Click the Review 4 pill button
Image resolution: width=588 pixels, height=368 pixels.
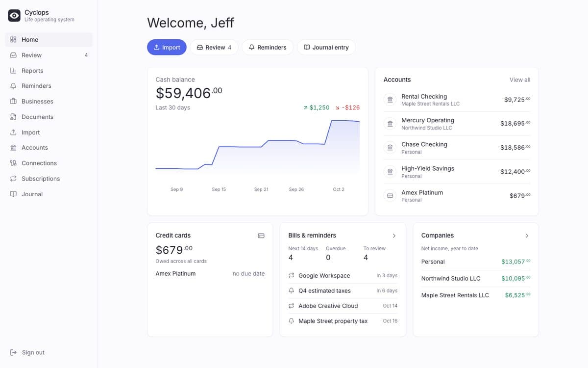(214, 47)
